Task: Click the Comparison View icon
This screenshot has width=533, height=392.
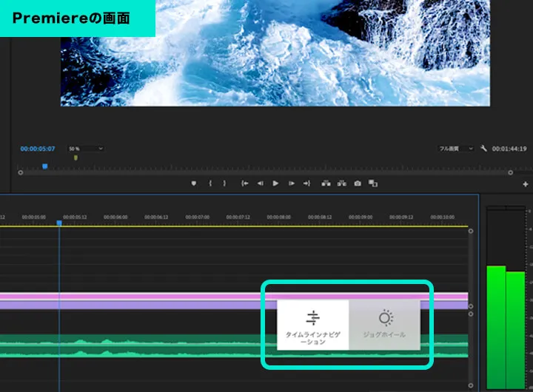Action: click(x=373, y=183)
